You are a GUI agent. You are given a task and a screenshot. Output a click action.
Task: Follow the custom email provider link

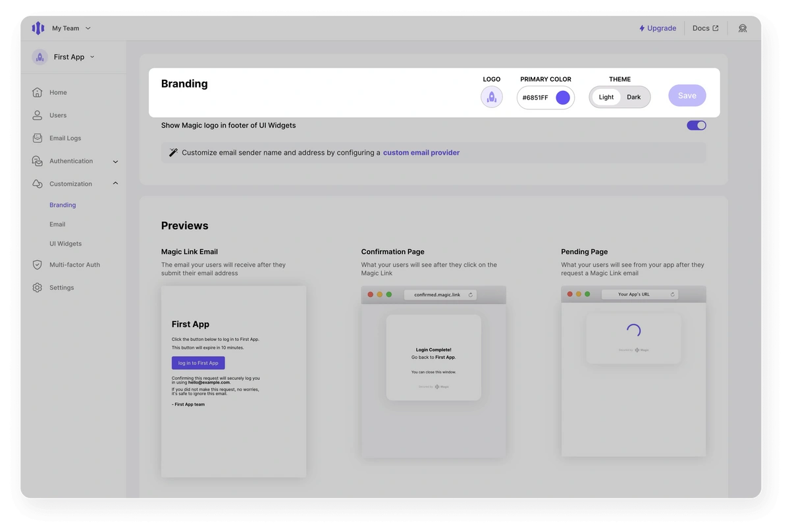pos(421,153)
